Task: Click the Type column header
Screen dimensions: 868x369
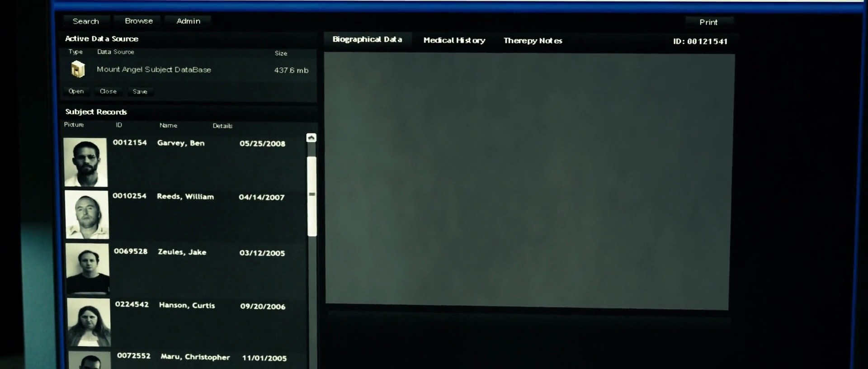Action: click(x=75, y=52)
